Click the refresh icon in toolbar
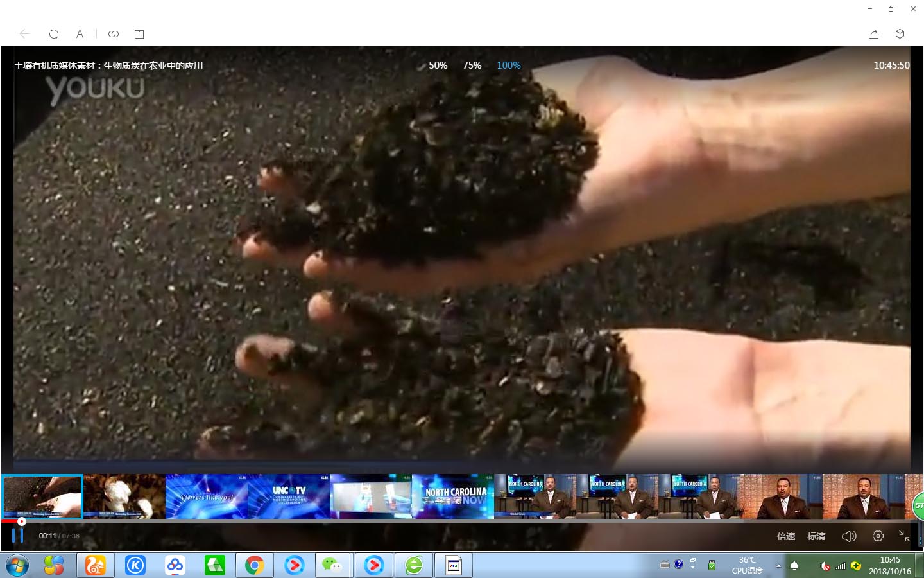The image size is (924, 578). click(54, 34)
